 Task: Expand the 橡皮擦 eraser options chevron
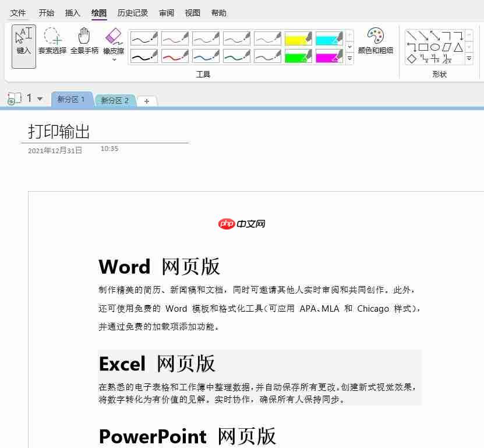click(114, 59)
